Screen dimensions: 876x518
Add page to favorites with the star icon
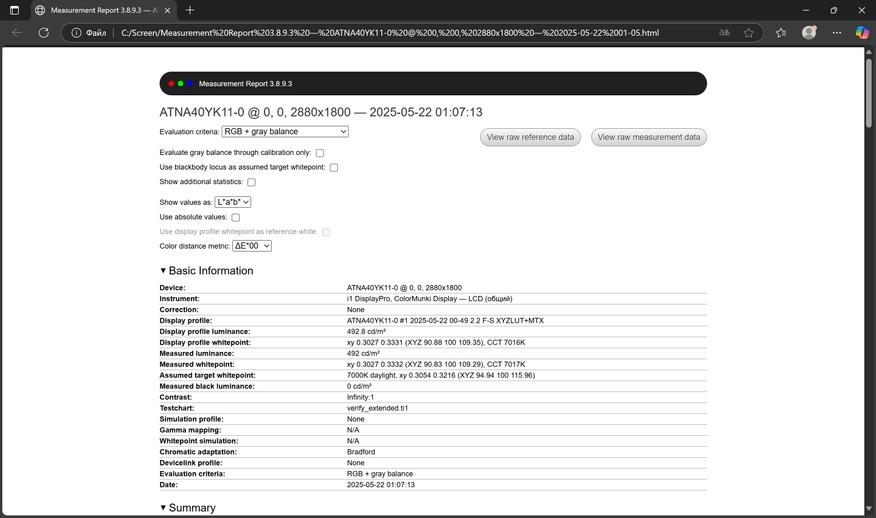[749, 33]
